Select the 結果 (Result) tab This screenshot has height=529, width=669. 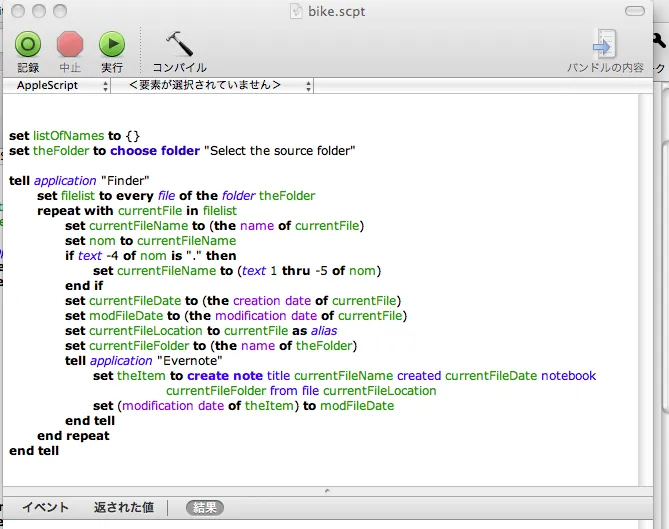(205, 508)
